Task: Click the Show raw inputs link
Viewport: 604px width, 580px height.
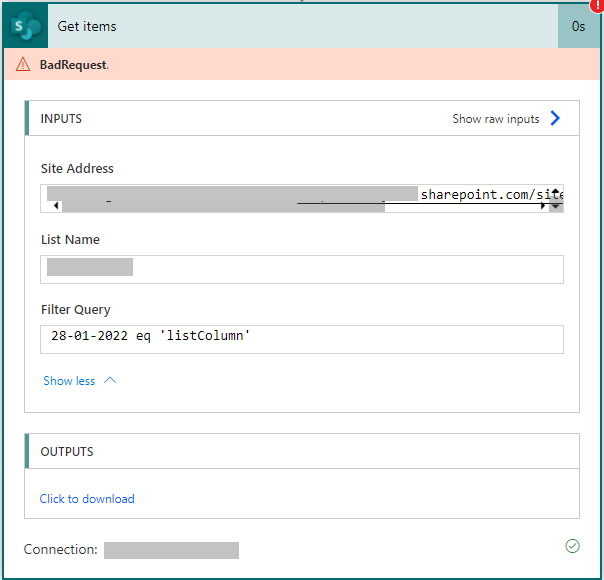Action: pyautogui.click(x=495, y=119)
